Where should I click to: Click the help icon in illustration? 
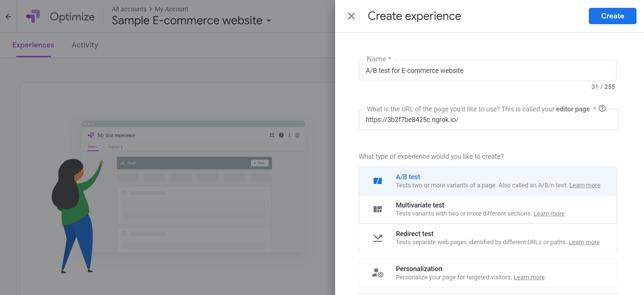281,135
